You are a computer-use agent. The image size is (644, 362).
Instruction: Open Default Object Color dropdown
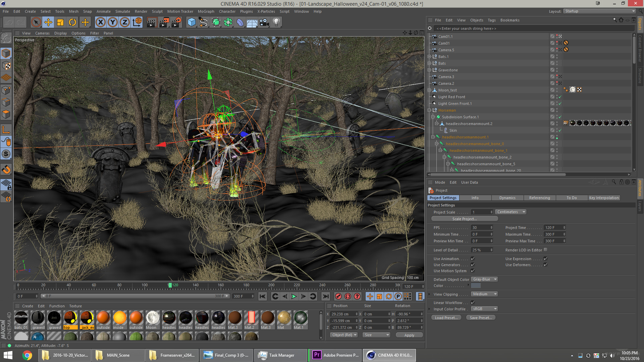tap(484, 279)
